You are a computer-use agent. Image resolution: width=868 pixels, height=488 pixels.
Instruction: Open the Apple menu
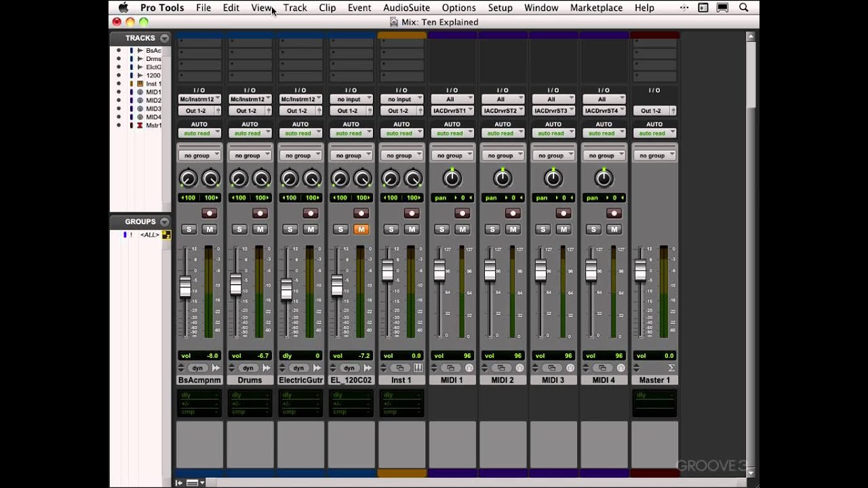[123, 8]
